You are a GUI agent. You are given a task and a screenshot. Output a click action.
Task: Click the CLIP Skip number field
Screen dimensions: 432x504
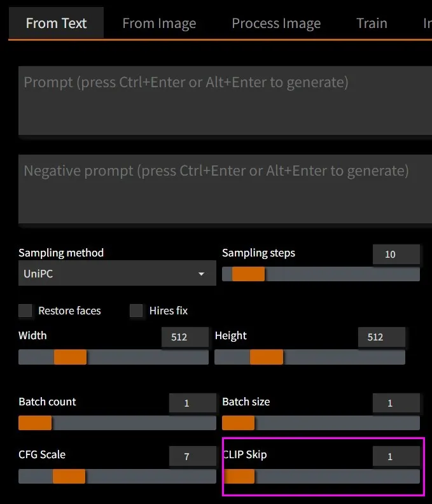(396, 456)
